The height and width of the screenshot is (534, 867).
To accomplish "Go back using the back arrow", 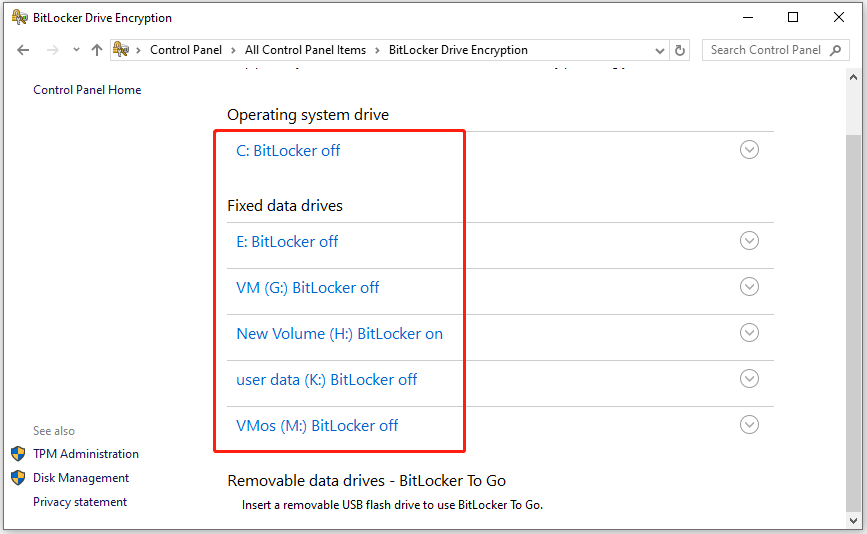I will tap(23, 50).
